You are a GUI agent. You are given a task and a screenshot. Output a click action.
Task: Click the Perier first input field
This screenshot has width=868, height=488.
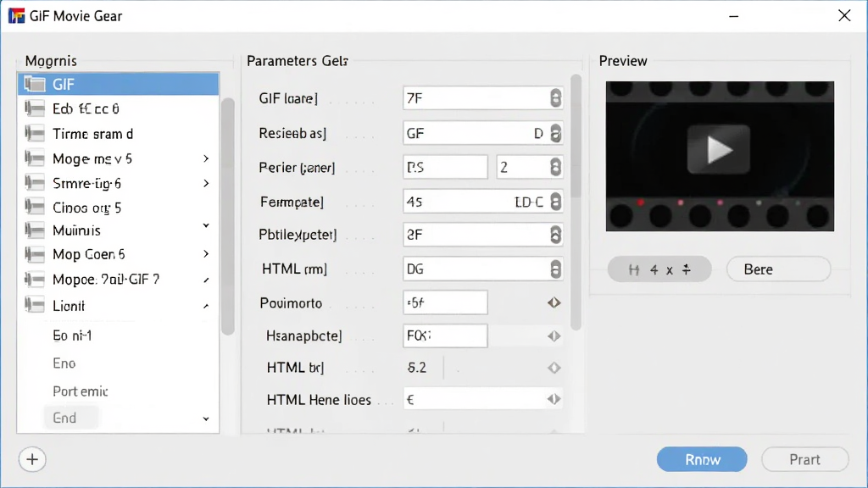click(445, 167)
